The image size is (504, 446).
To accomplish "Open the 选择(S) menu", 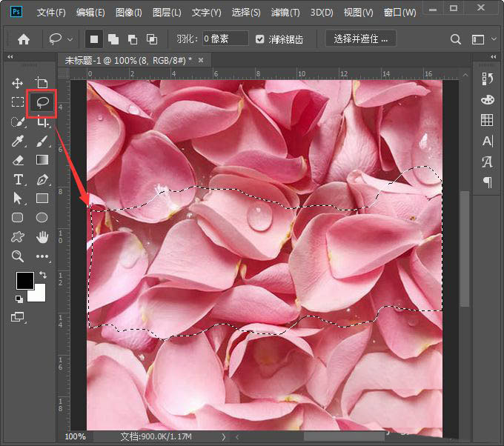I will pyautogui.click(x=246, y=13).
